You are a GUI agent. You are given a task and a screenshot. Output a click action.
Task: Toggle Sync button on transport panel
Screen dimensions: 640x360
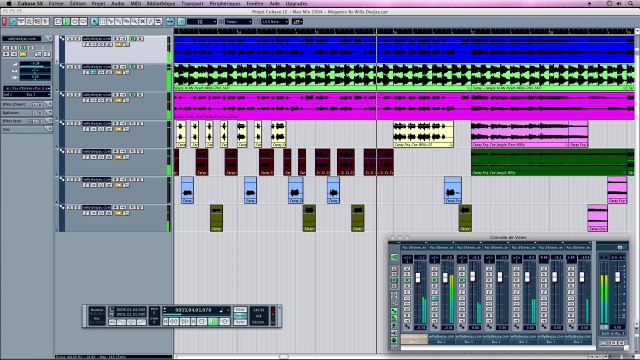240,322
